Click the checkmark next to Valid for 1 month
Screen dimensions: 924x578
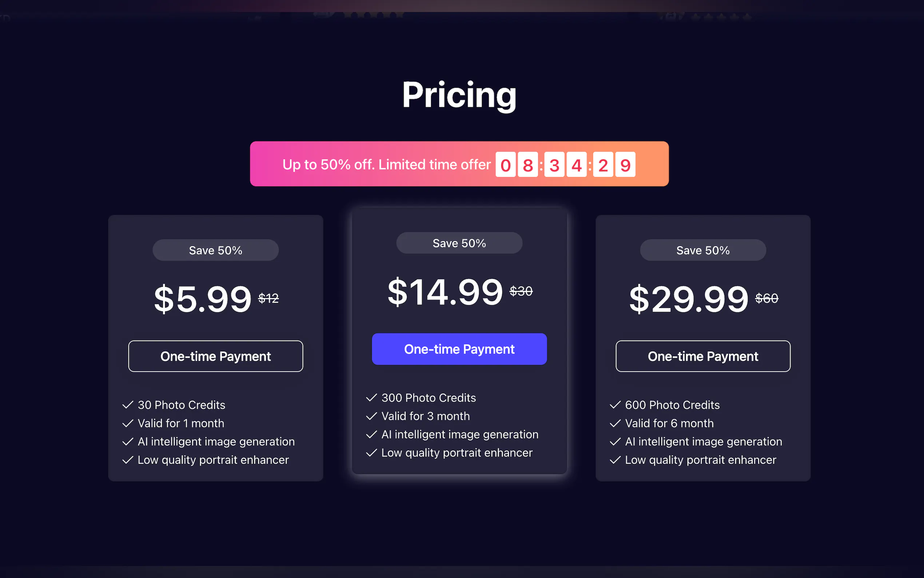click(128, 423)
